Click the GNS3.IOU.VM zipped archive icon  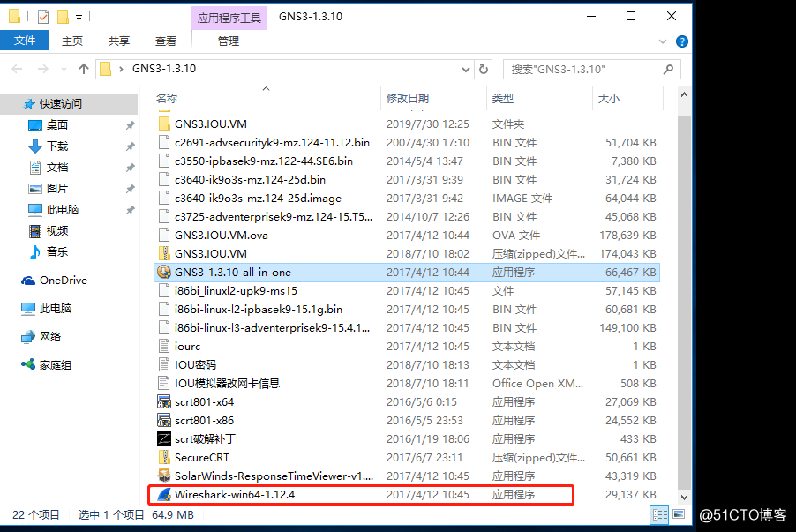point(164,254)
